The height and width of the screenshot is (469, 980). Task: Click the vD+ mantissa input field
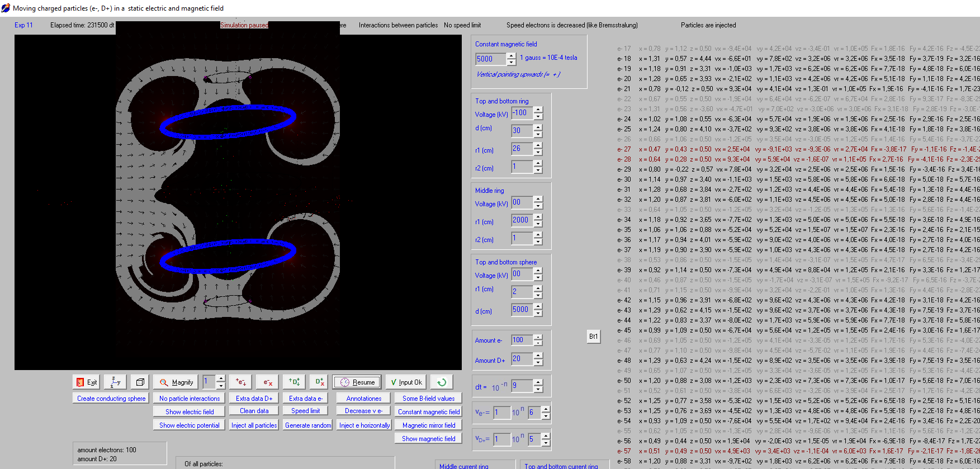pyautogui.click(x=502, y=439)
